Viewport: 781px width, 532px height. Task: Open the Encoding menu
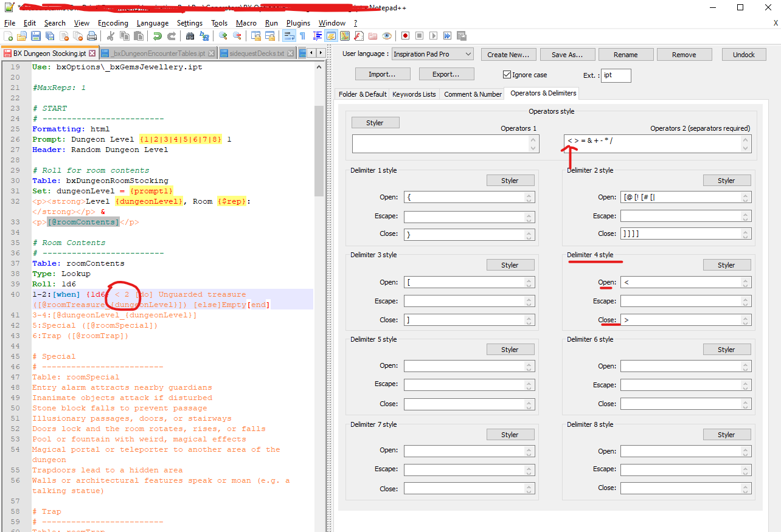pyautogui.click(x=113, y=23)
